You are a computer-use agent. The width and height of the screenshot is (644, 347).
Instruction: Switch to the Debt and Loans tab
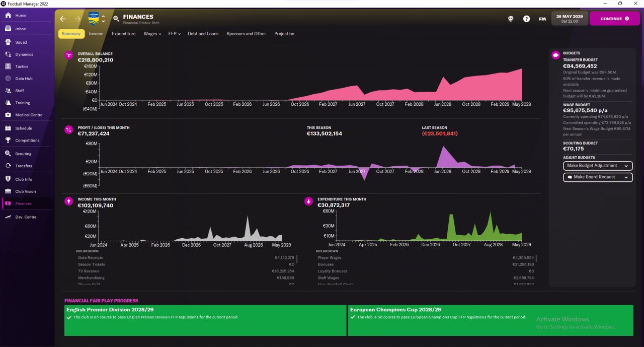[203, 34]
